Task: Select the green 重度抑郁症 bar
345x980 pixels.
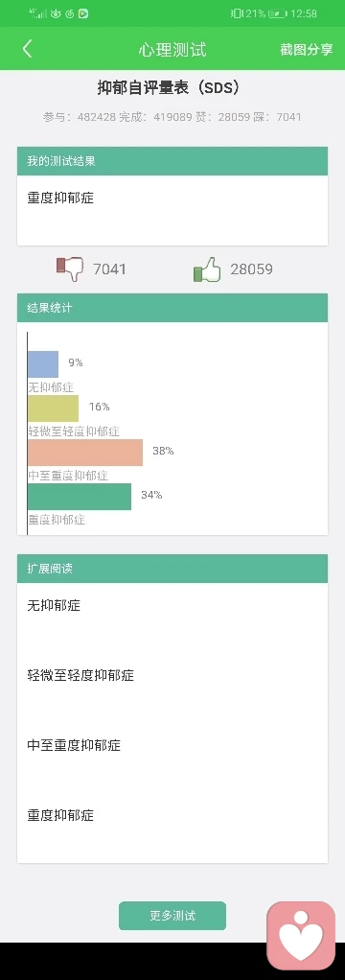Action: coord(80,497)
